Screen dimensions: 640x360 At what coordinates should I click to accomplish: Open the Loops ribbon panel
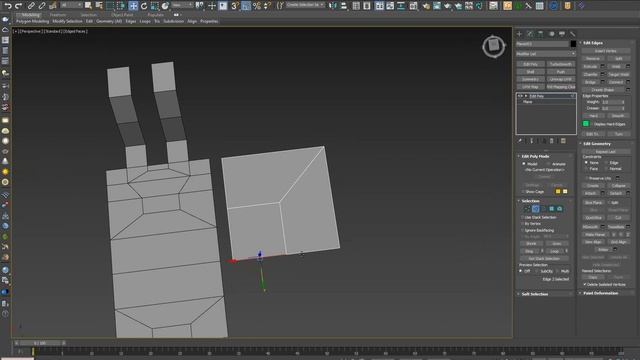tap(145, 21)
